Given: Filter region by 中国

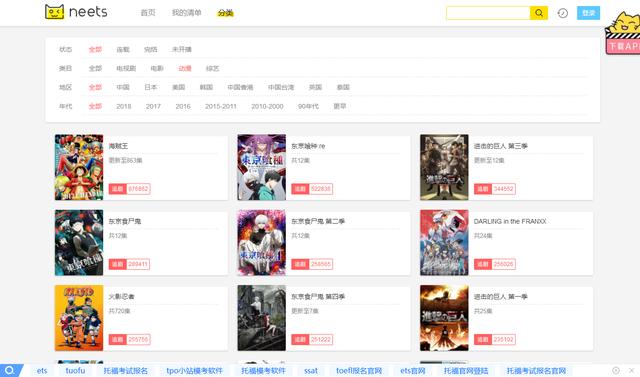Looking at the screenshot, I should [x=123, y=87].
